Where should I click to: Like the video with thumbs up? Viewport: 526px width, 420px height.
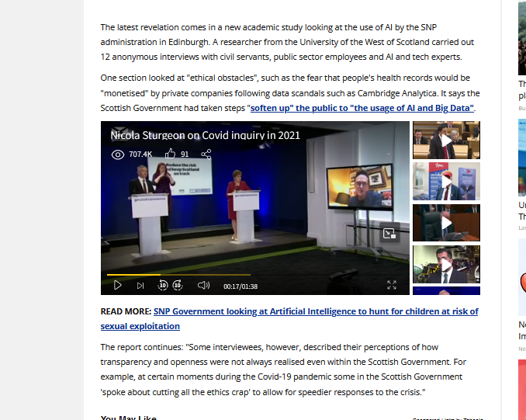[170, 154]
